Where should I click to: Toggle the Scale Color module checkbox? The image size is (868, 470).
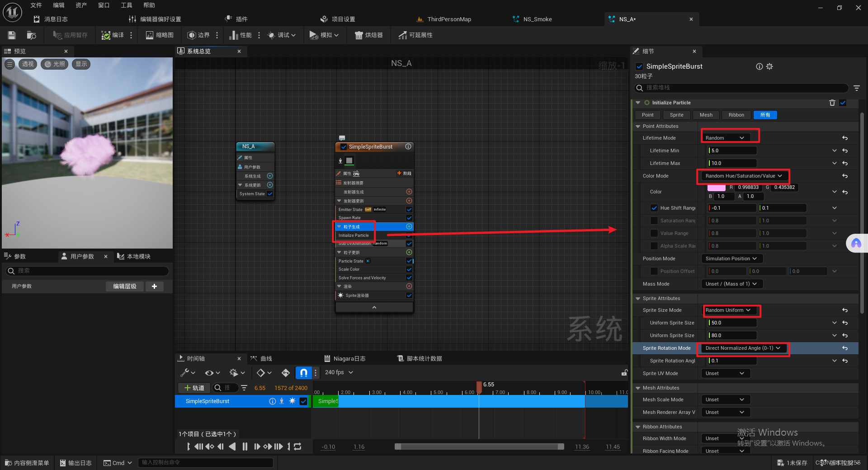(409, 269)
